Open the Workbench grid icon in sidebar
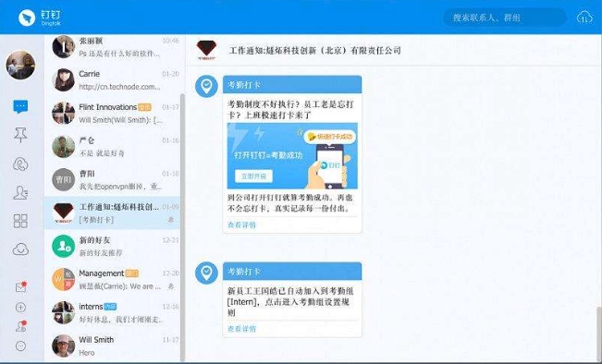The height and width of the screenshot is (364, 602). tap(20, 221)
